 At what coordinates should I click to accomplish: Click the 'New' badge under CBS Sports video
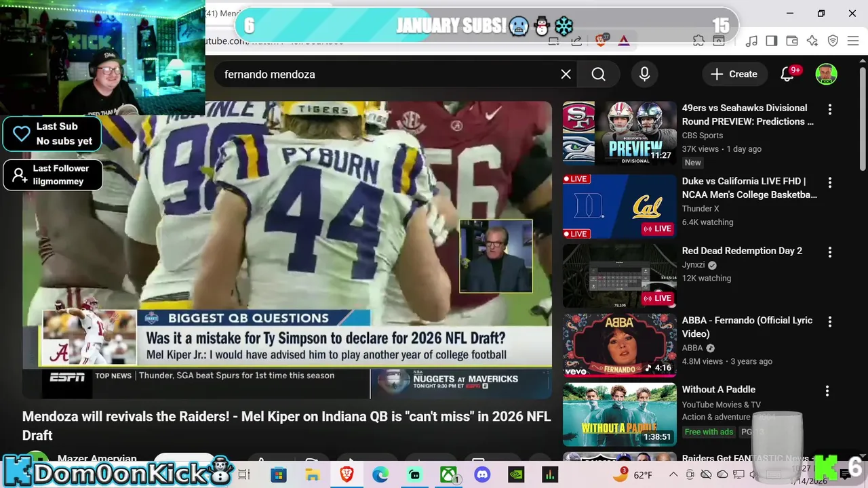692,163
